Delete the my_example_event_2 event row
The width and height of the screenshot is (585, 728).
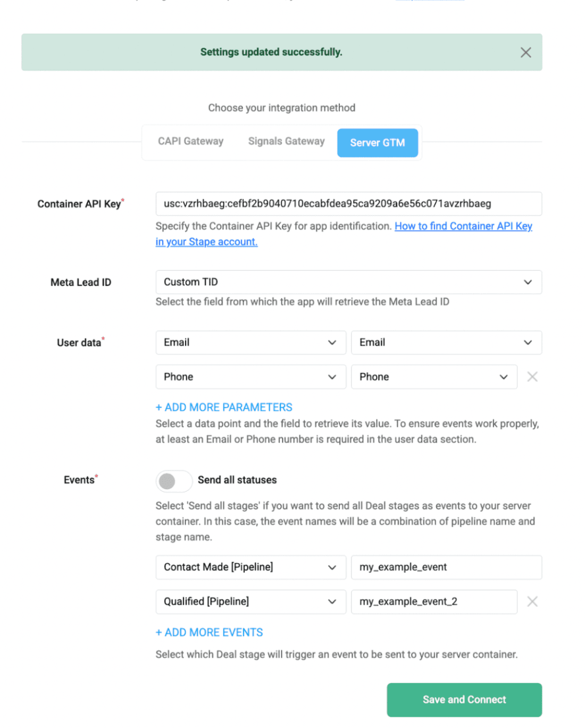(x=532, y=601)
